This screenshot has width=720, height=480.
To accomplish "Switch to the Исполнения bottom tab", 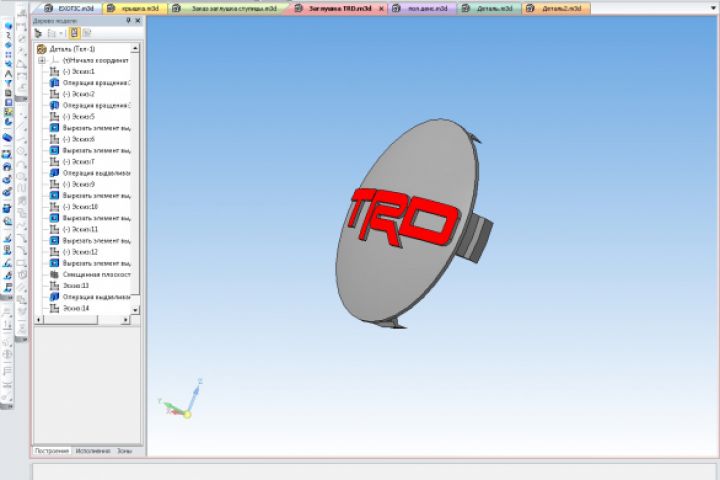I will tap(93, 451).
